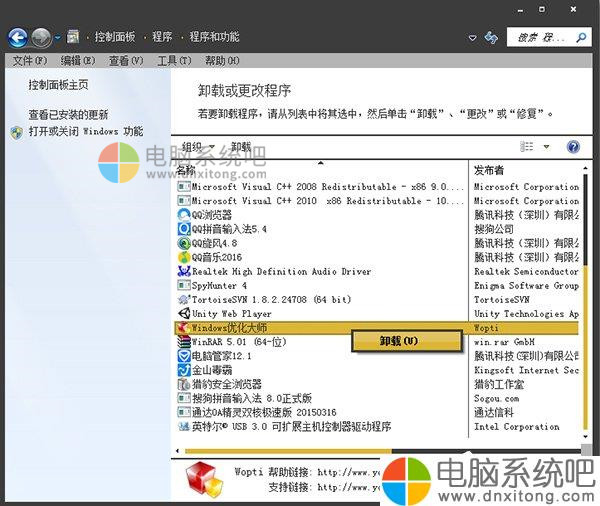This screenshot has height=506, width=600.
Task: Open 查看已安装的更新 link
Action: point(68,114)
